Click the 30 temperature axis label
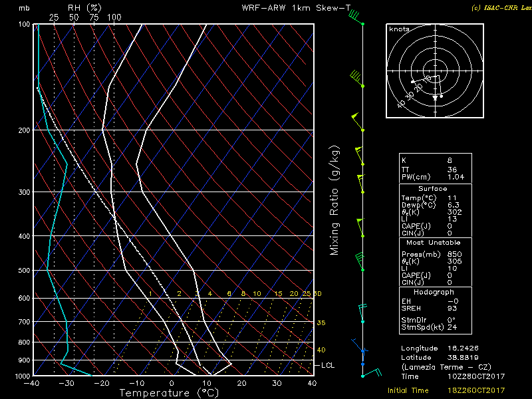 277,384
